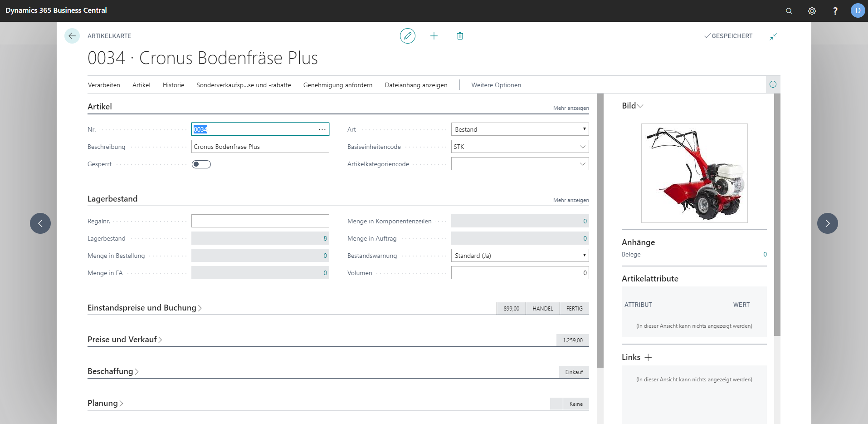This screenshot has width=868, height=424.
Task: Click the WERT column header
Action: coord(741,305)
